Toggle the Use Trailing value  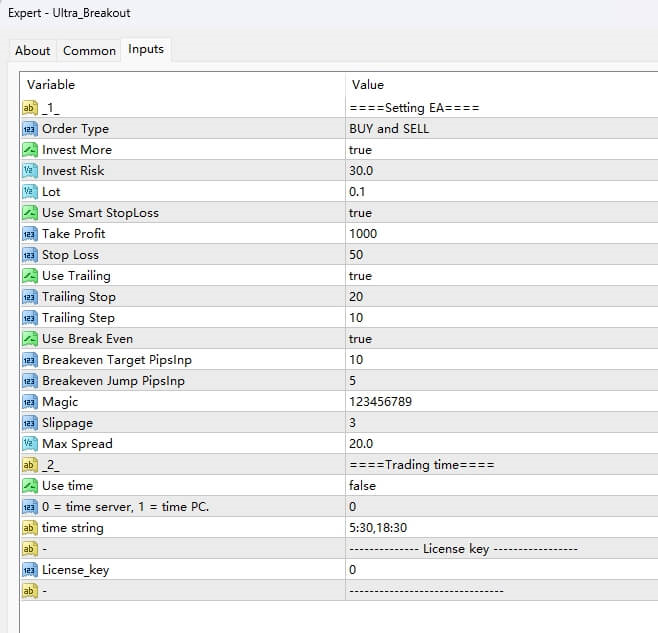360,276
